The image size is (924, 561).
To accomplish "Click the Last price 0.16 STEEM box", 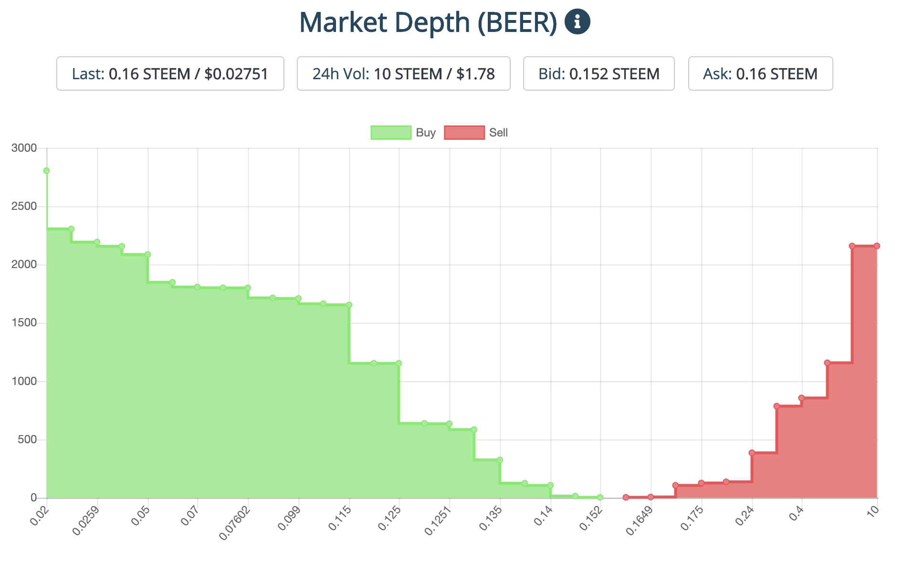I will (170, 74).
